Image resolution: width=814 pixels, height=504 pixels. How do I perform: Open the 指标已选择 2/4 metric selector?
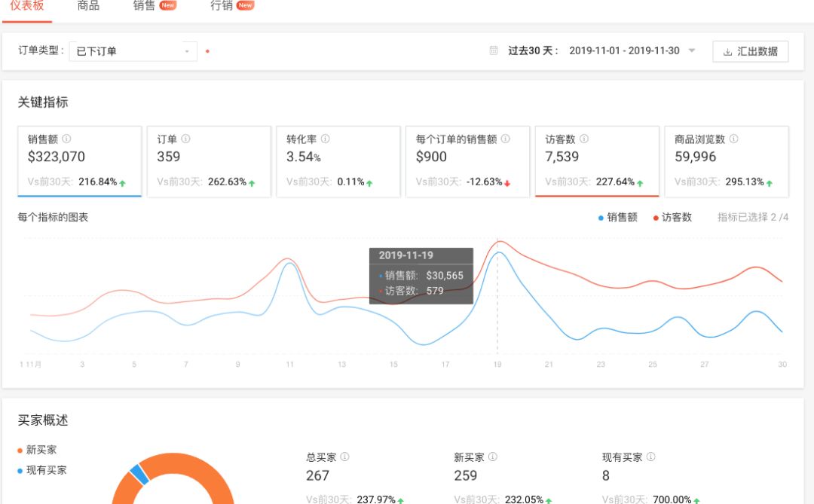tap(751, 217)
